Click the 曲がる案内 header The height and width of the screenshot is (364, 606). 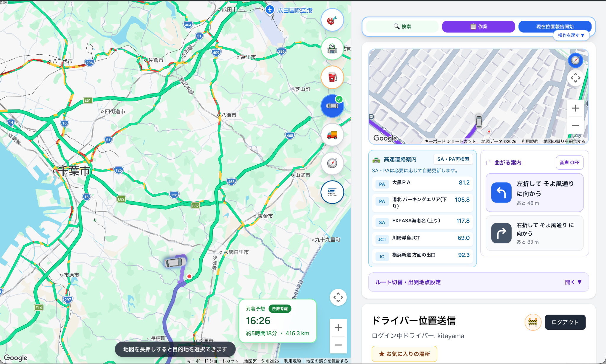[508, 163]
